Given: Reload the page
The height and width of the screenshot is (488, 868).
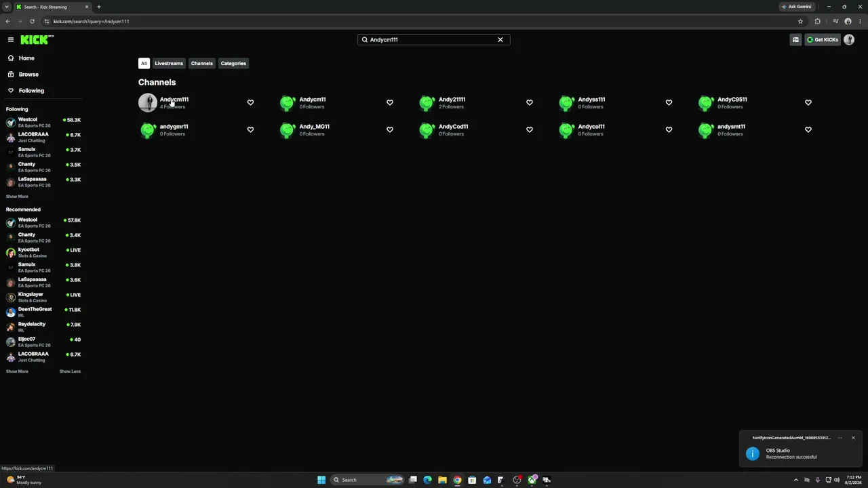Looking at the screenshot, I should click(x=32, y=21).
